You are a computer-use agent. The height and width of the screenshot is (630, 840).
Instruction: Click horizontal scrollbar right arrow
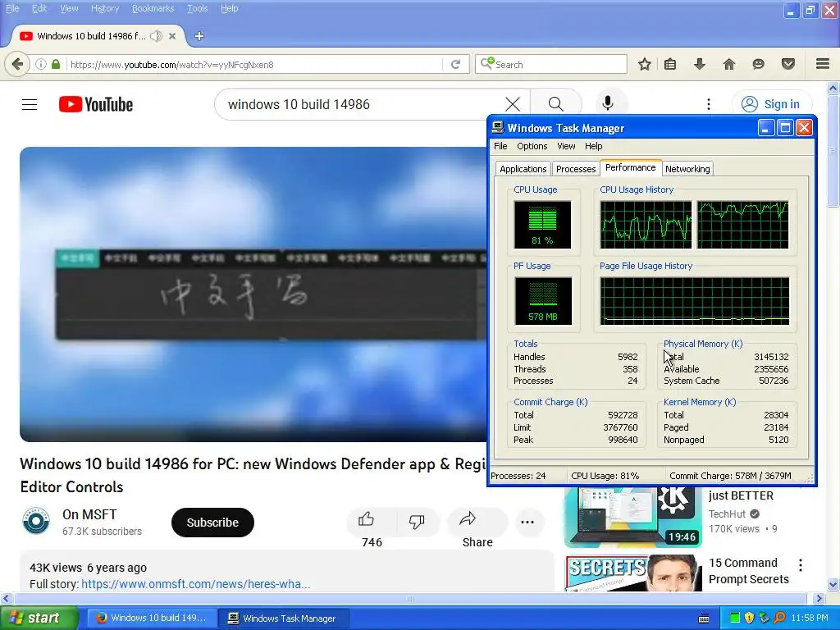click(x=819, y=598)
